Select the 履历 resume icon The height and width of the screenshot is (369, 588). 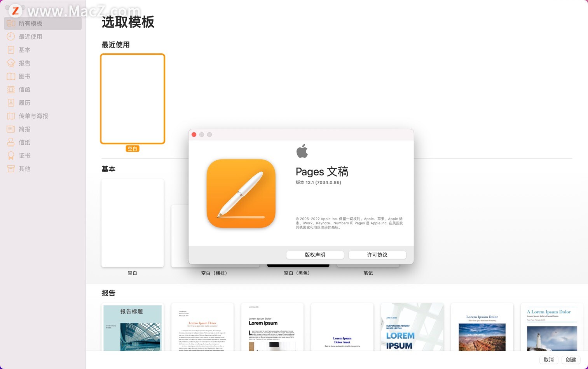(x=11, y=103)
